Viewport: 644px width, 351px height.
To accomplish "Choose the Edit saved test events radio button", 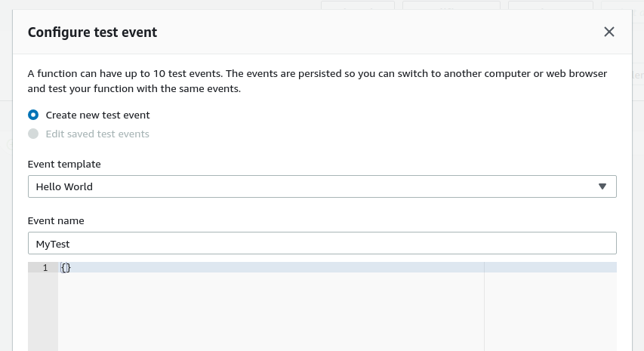I will pos(33,134).
